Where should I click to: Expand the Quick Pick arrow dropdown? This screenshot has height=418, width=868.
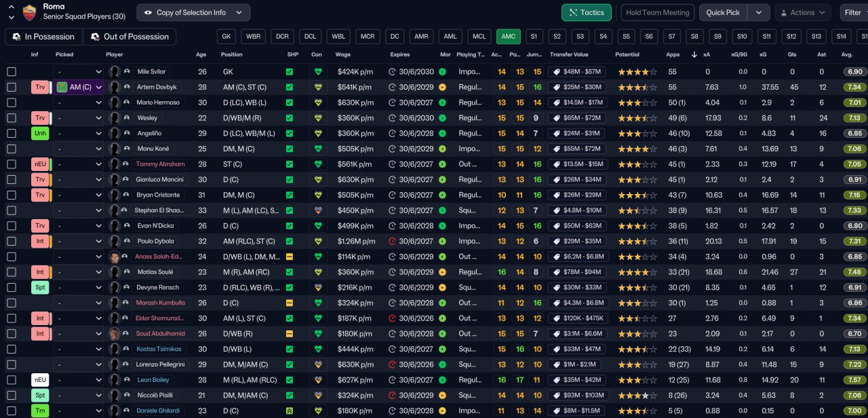759,12
